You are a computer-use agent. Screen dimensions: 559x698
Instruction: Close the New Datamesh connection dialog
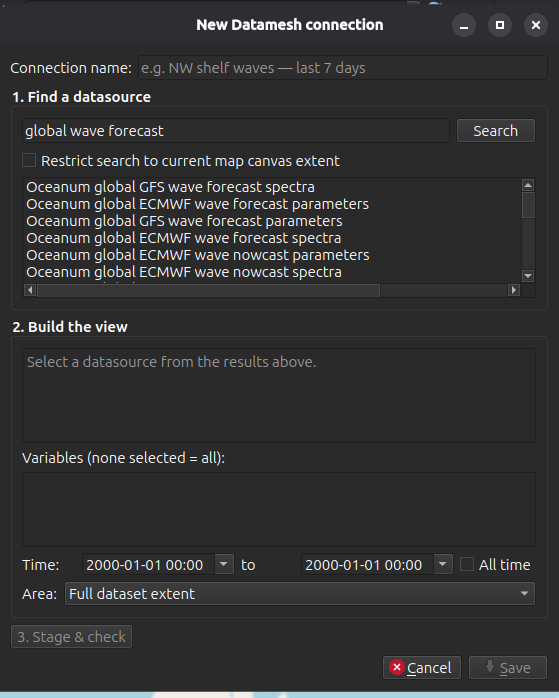pyautogui.click(x=536, y=25)
